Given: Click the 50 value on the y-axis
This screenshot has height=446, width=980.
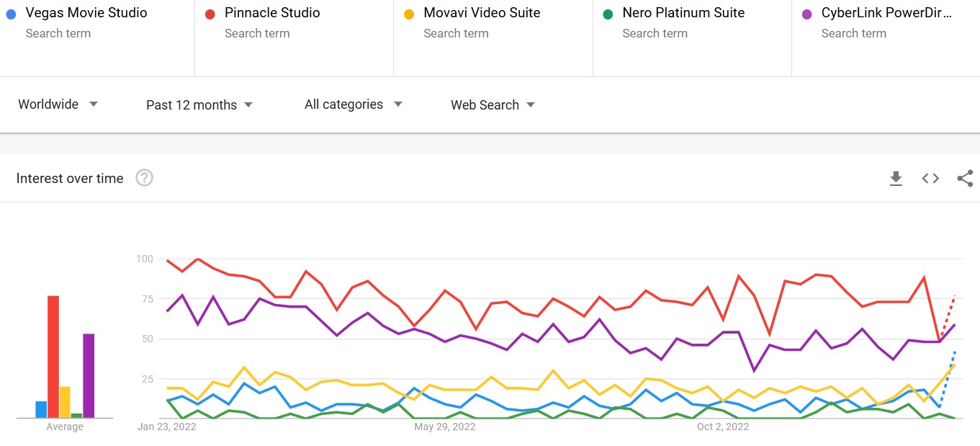Looking at the screenshot, I should pyautogui.click(x=148, y=339).
